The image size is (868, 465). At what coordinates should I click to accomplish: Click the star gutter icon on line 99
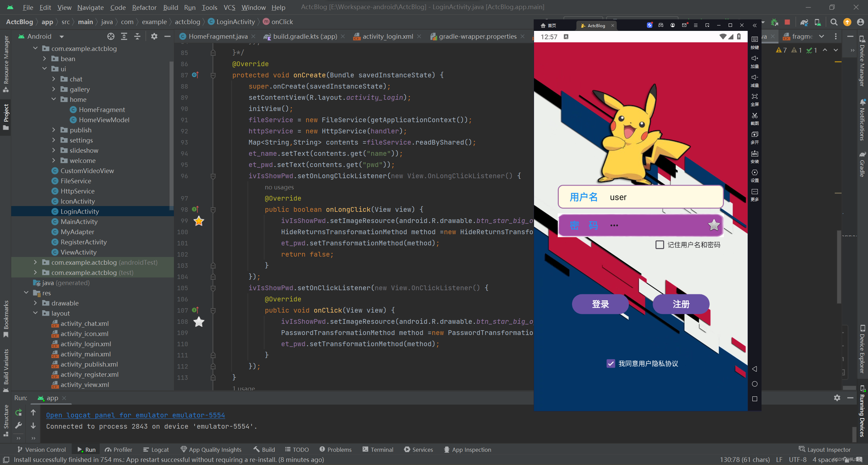click(x=199, y=221)
